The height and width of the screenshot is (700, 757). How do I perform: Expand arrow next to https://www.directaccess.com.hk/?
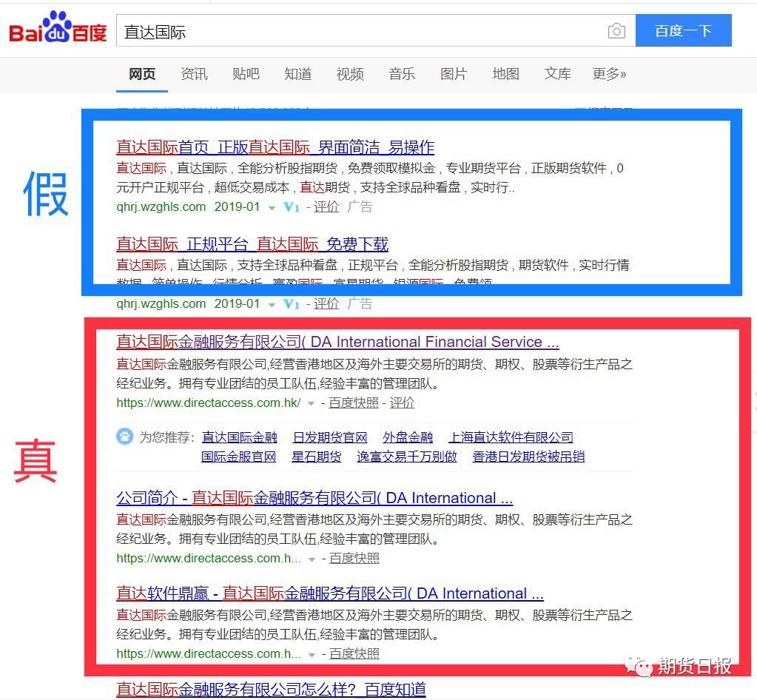pos(311,403)
